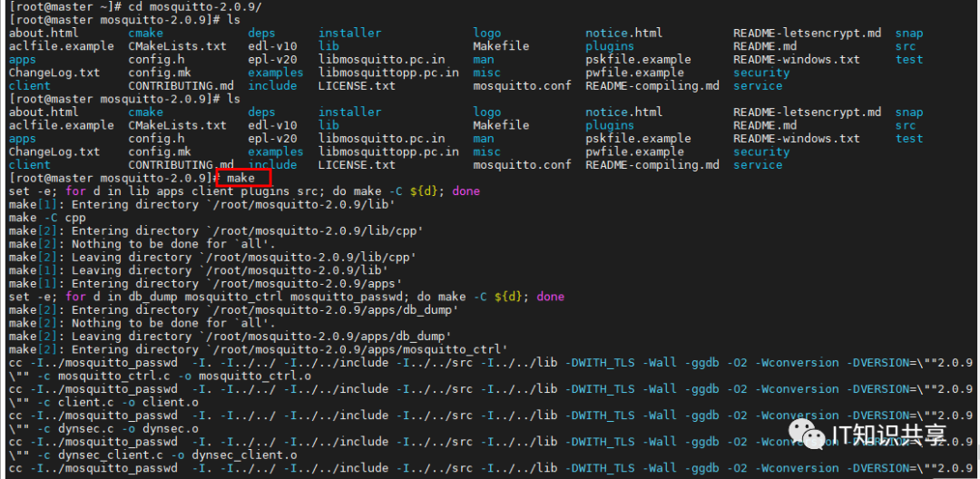The width and height of the screenshot is (980, 479).
Task: Click 'pskfile.example' in the first ls listing
Action: pyautogui.click(x=638, y=59)
